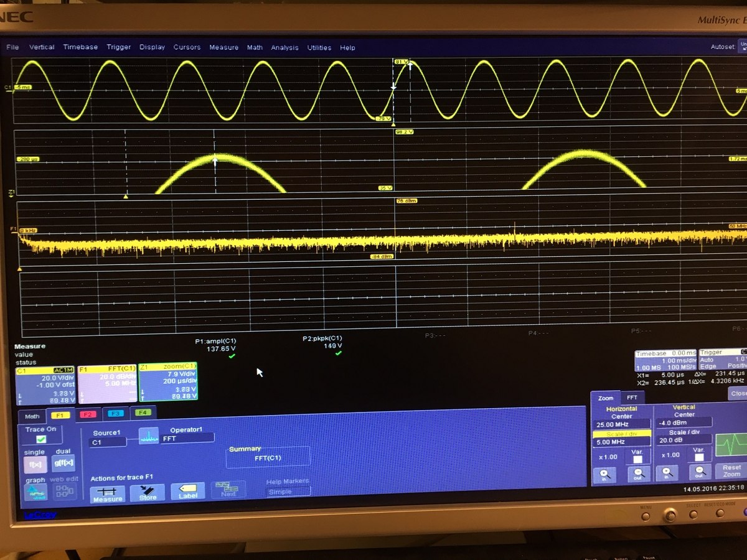Open the Analysis menu

284,48
